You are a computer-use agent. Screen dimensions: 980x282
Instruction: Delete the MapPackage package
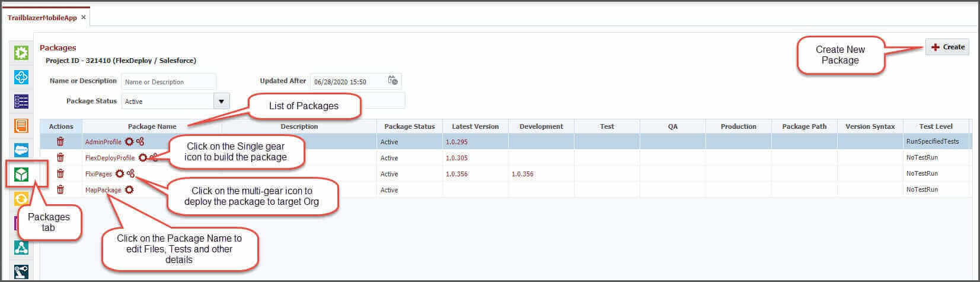[x=60, y=189]
